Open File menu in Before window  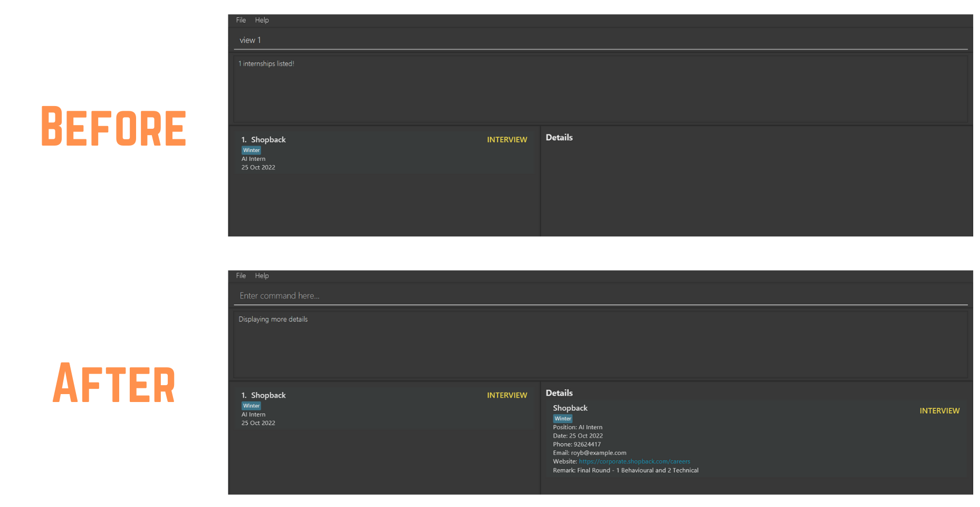pos(241,20)
